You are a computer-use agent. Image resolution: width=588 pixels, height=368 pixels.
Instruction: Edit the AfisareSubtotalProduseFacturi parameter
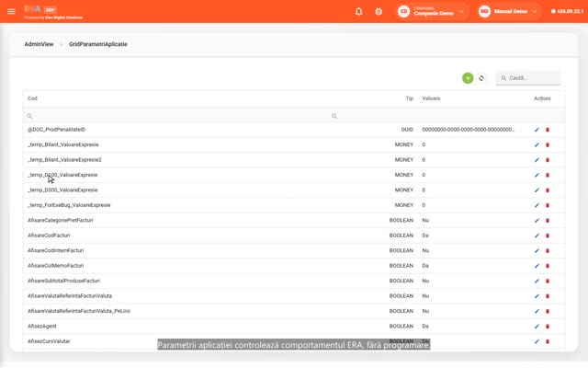pos(537,282)
